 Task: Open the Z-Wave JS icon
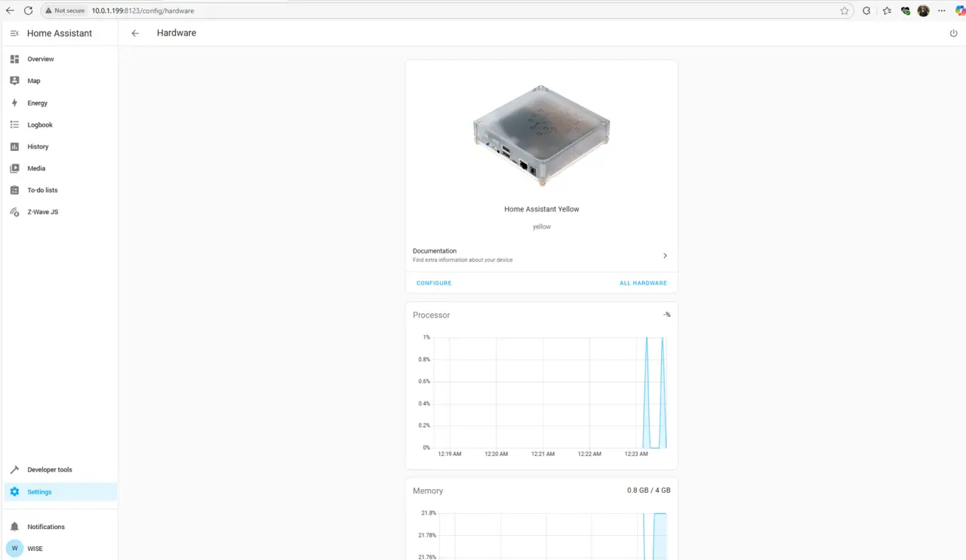coord(14,212)
